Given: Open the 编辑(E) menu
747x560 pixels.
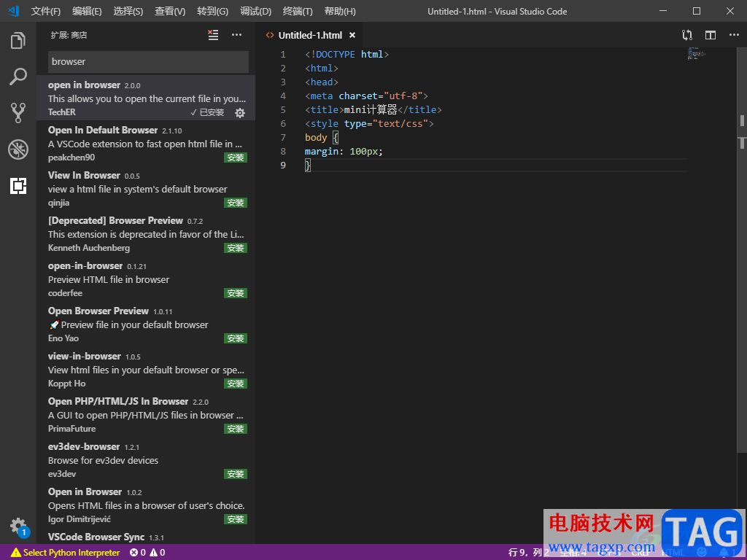Looking at the screenshot, I should 88,11.
